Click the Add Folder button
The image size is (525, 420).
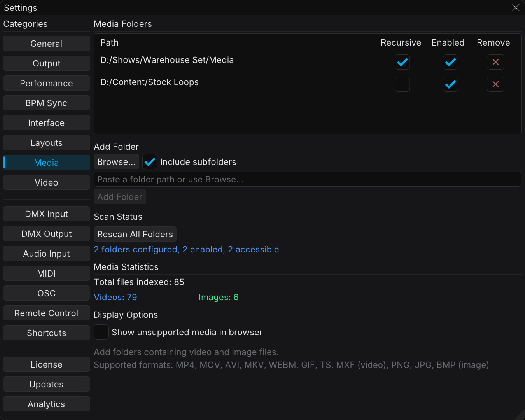[x=120, y=197]
